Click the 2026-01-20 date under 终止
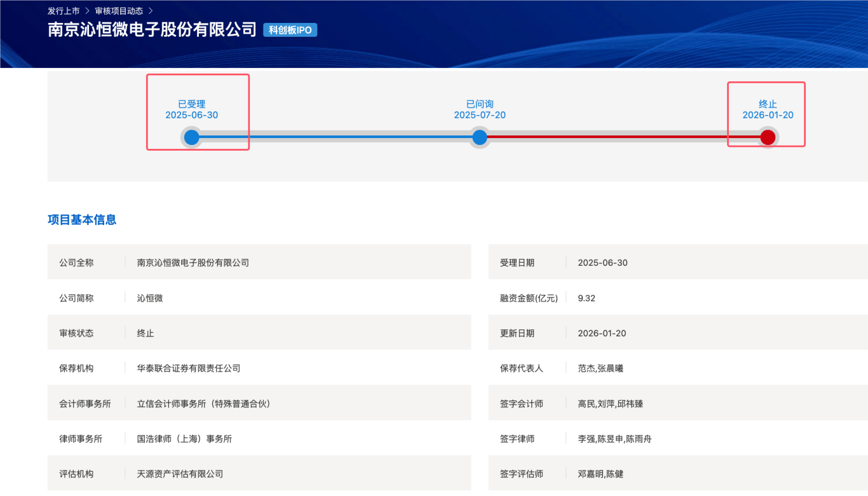Image resolution: width=868 pixels, height=496 pixels. point(768,115)
